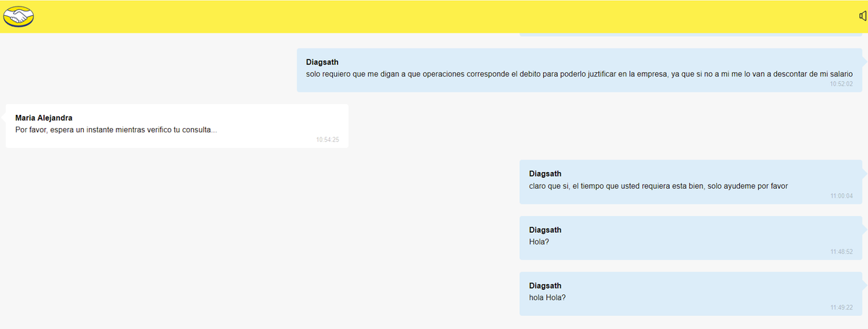Toggle the chat sound speaker icon
The height and width of the screenshot is (329, 868).
tap(862, 16)
